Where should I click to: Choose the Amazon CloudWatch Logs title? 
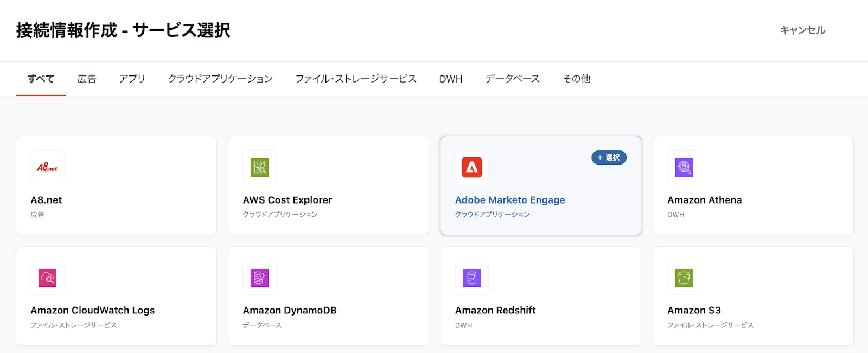(93, 310)
